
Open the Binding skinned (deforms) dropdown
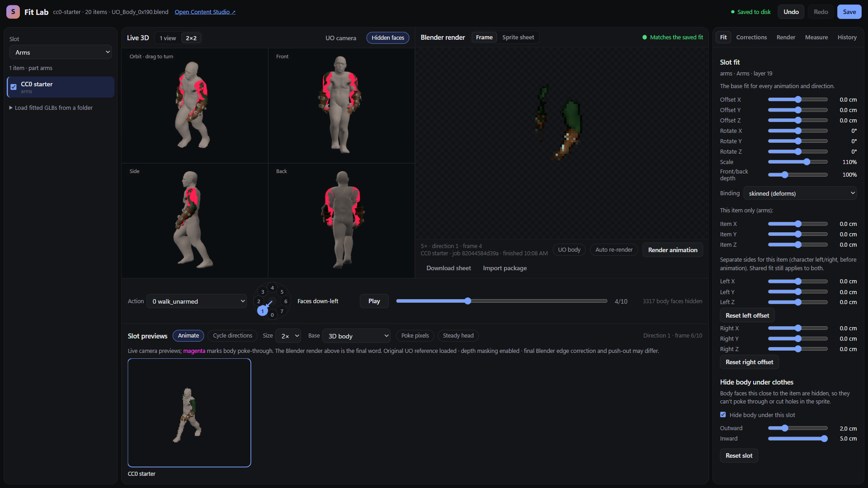tap(800, 193)
